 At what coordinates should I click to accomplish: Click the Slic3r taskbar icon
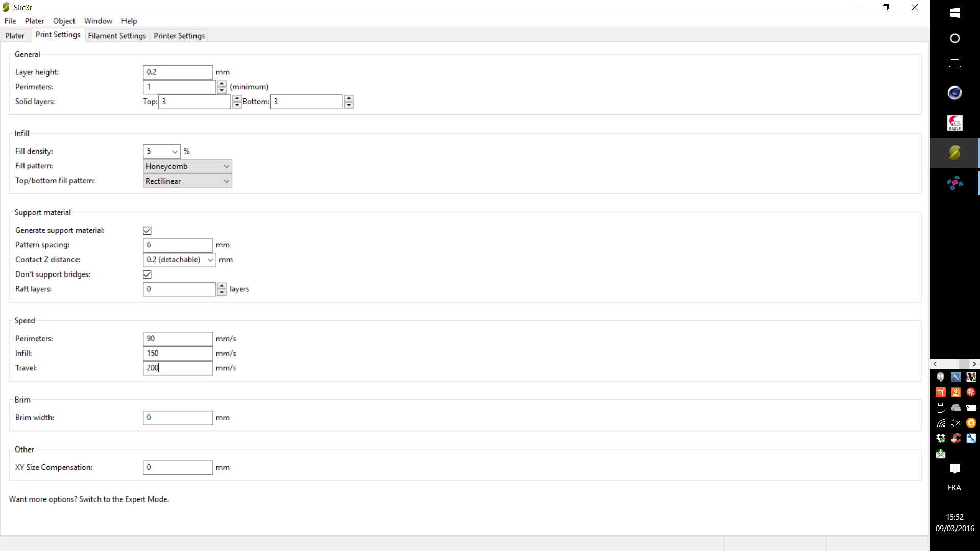pos(954,153)
